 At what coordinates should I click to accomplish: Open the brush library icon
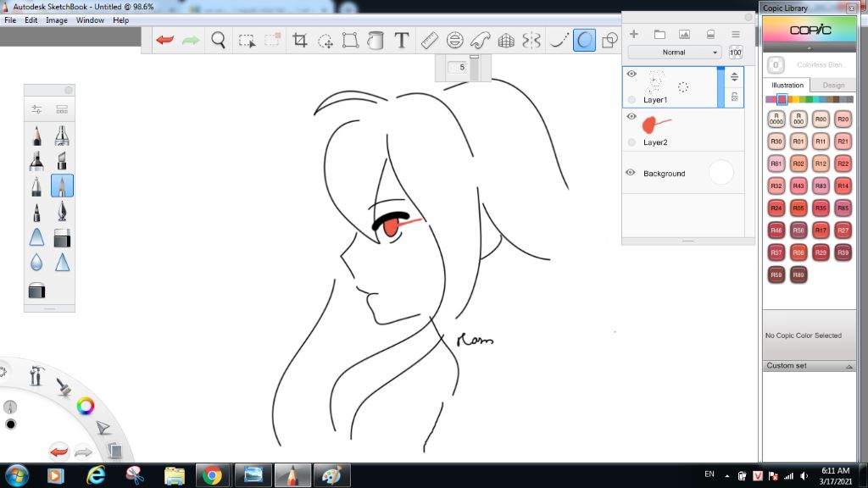pyautogui.click(x=62, y=109)
